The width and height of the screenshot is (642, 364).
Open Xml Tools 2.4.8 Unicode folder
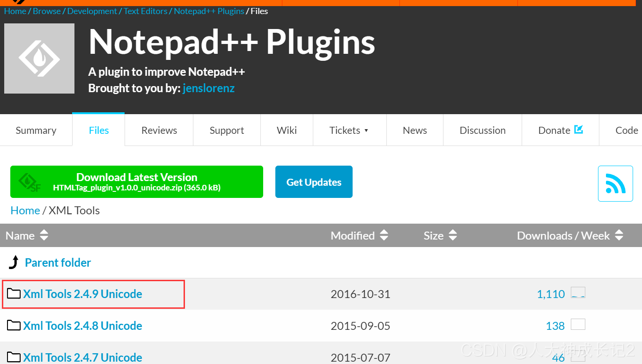(x=83, y=326)
